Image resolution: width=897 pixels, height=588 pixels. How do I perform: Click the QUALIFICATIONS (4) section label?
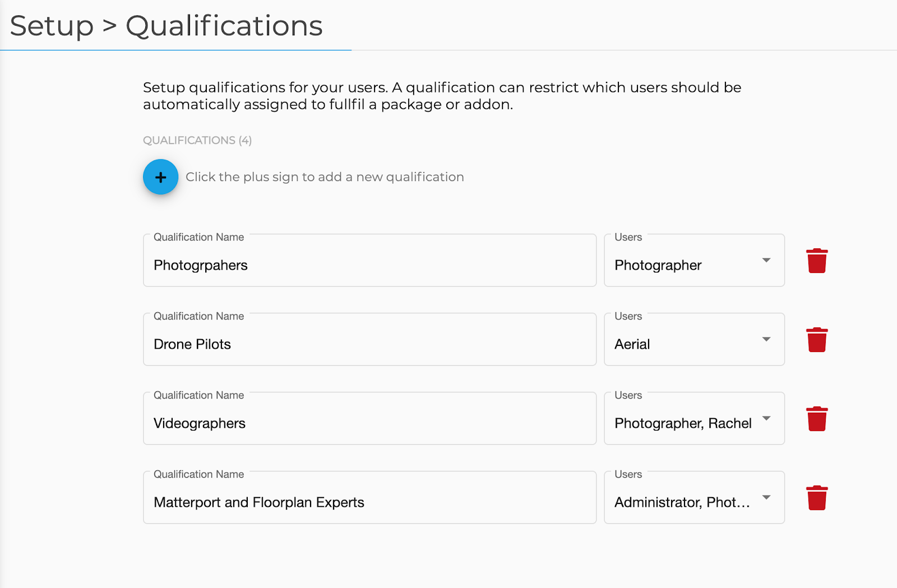coord(197,140)
